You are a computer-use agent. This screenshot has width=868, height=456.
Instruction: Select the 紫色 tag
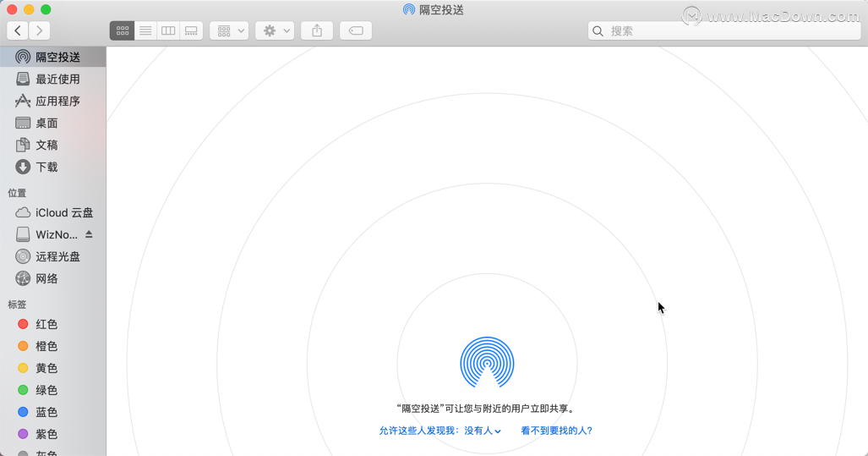tap(53, 434)
